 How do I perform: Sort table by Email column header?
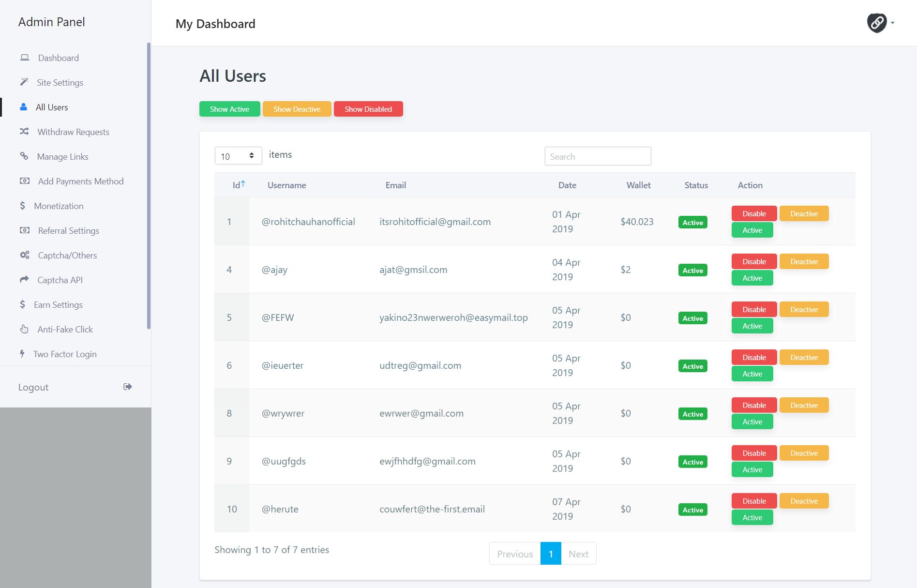pos(396,185)
